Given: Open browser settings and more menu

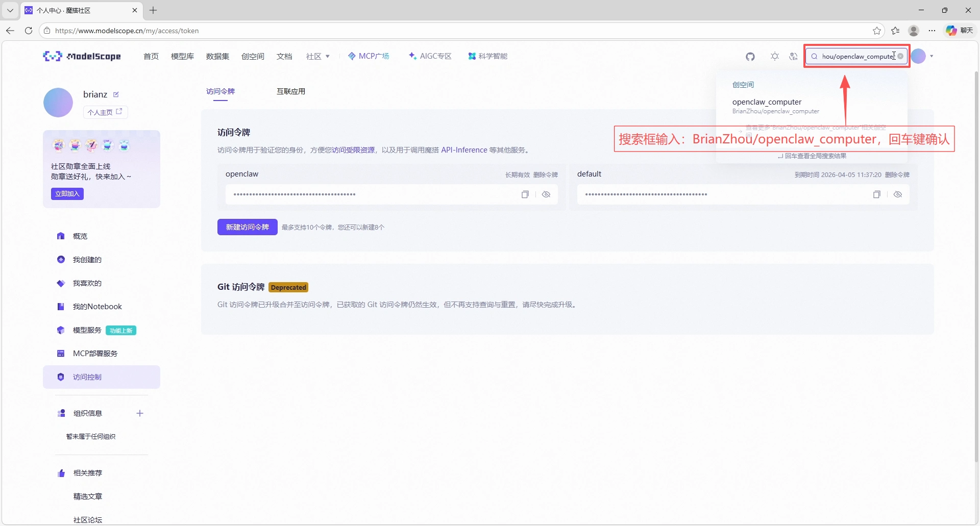Looking at the screenshot, I should point(932,31).
